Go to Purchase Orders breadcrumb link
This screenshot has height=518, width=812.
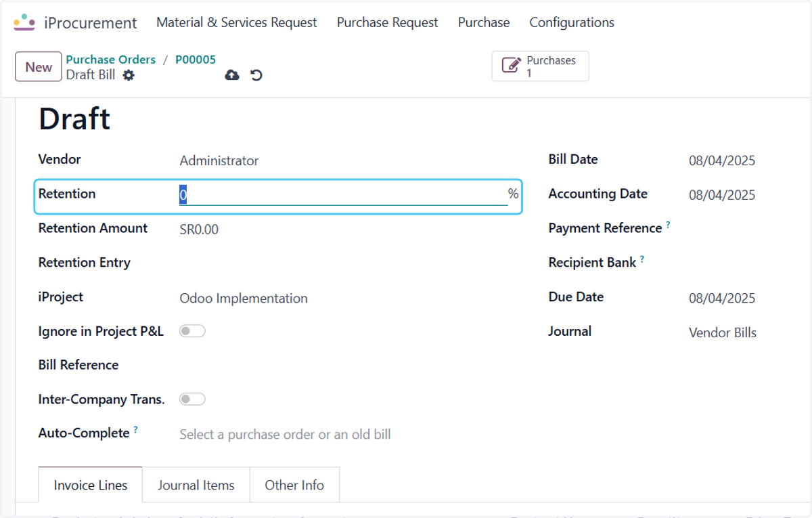click(x=111, y=60)
